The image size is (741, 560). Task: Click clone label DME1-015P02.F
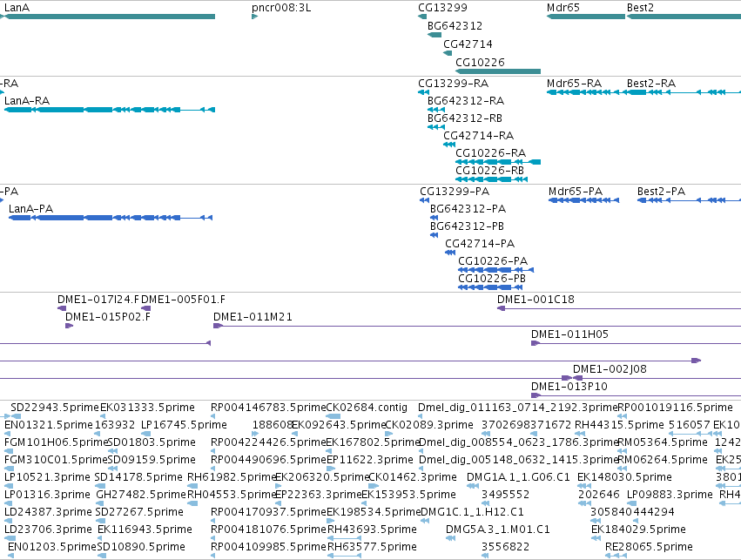[x=108, y=317]
